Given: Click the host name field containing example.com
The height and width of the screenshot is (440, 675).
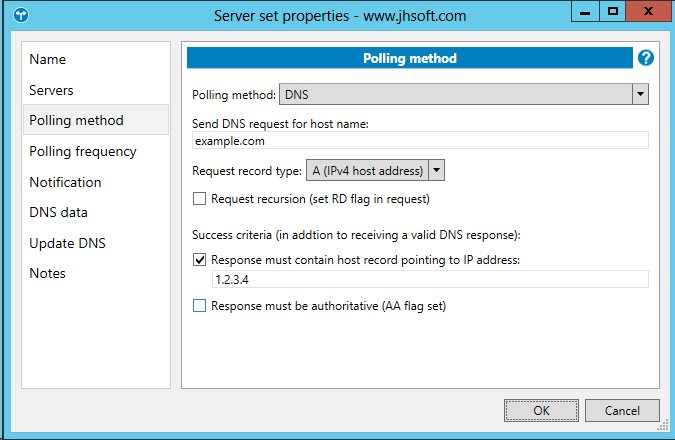Looking at the screenshot, I should click(x=420, y=141).
